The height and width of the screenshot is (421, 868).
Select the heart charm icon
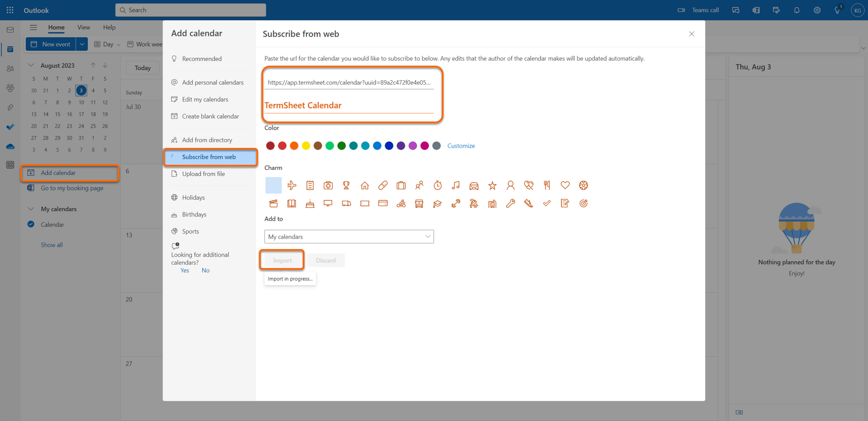[565, 186]
